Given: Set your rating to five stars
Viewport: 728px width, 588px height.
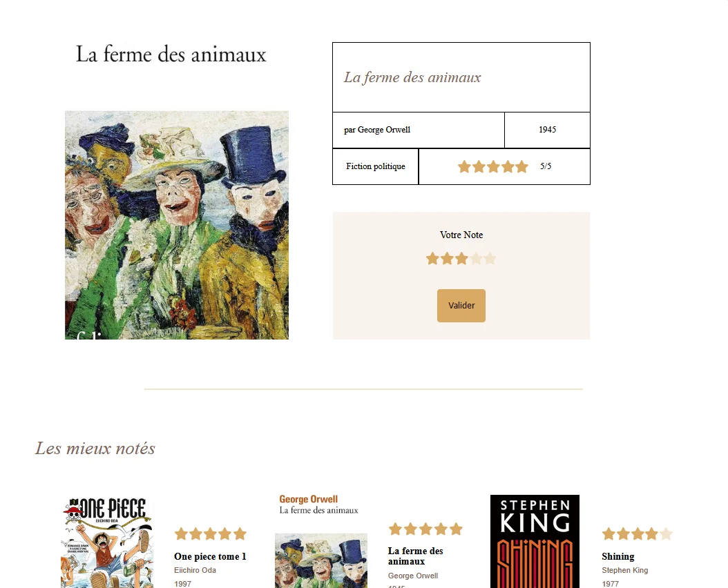Looking at the screenshot, I should point(490,258).
